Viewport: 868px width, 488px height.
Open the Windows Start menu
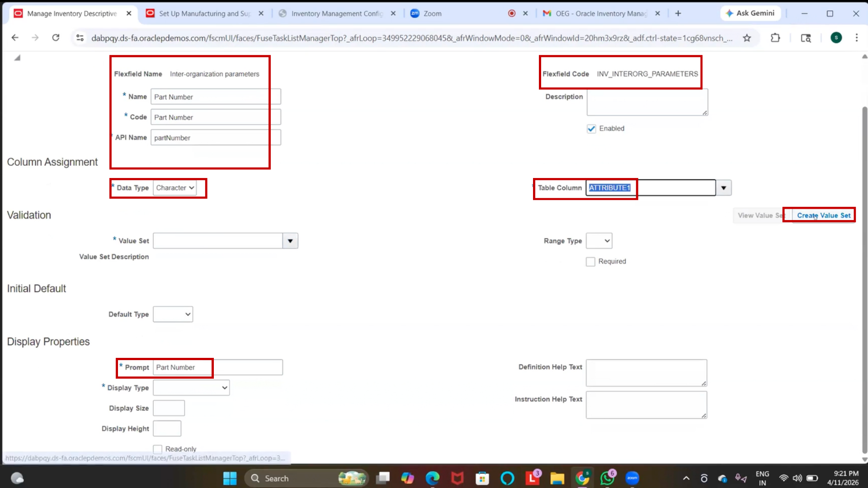point(230,478)
